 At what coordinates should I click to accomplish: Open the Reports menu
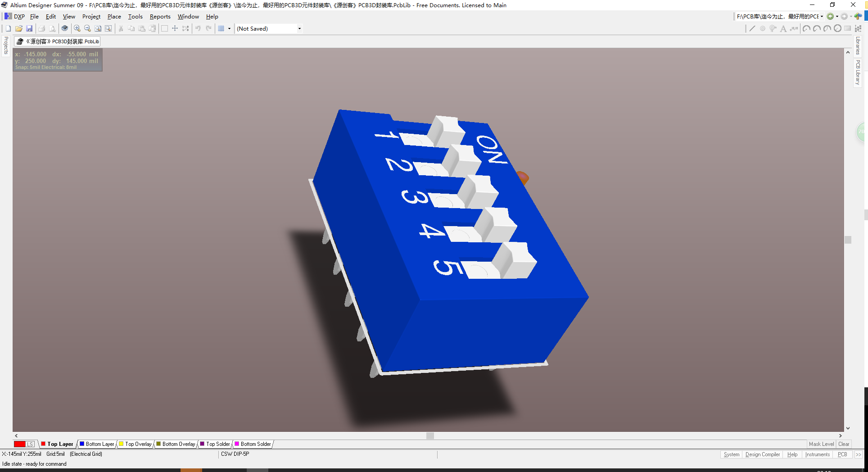[160, 17]
